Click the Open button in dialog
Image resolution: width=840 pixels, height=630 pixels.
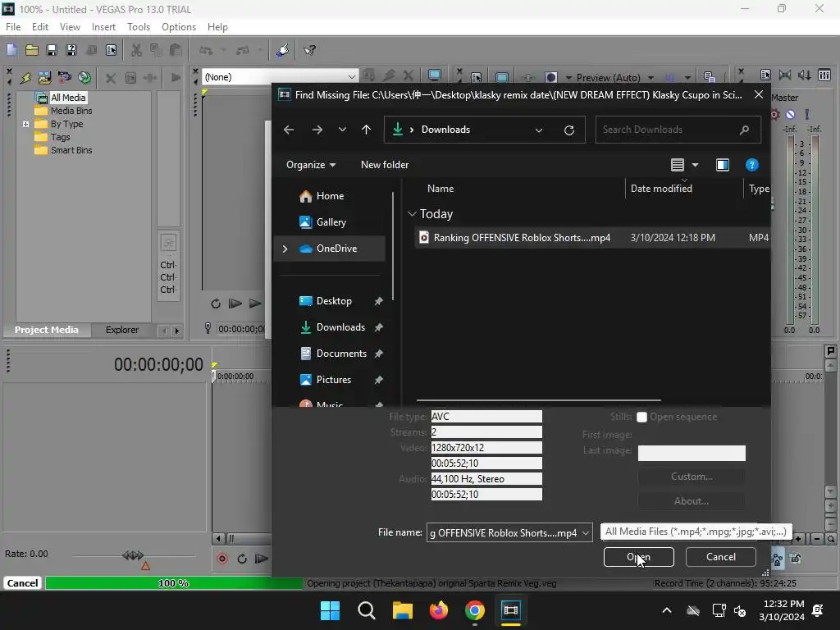point(638,557)
